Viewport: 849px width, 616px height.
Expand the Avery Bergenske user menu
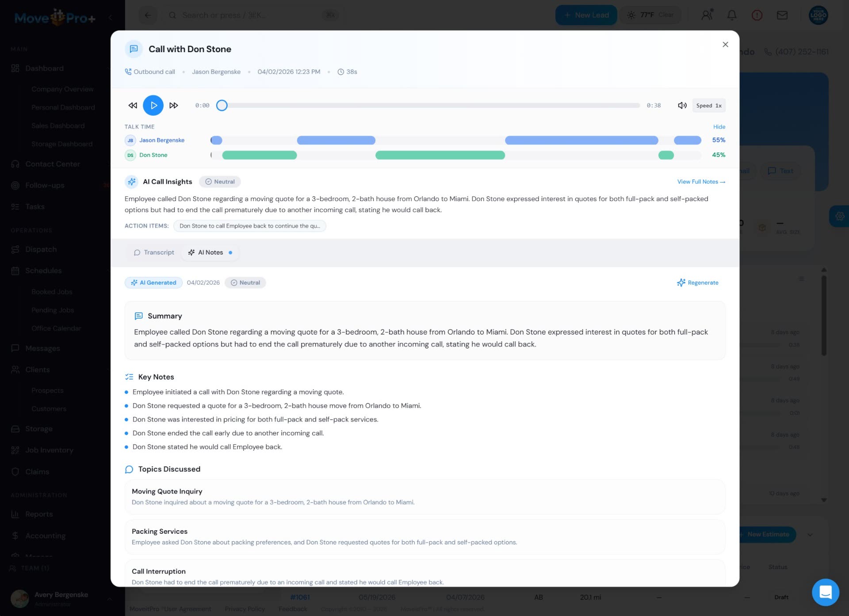pyautogui.click(x=109, y=599)
